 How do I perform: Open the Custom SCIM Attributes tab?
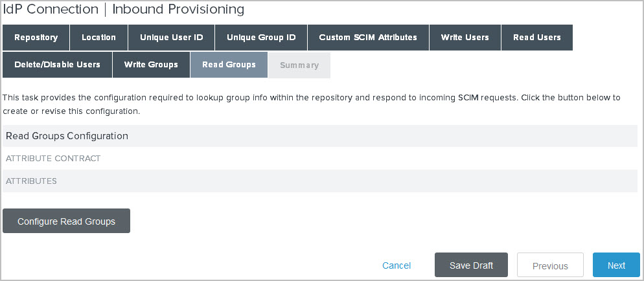[368, 38]
